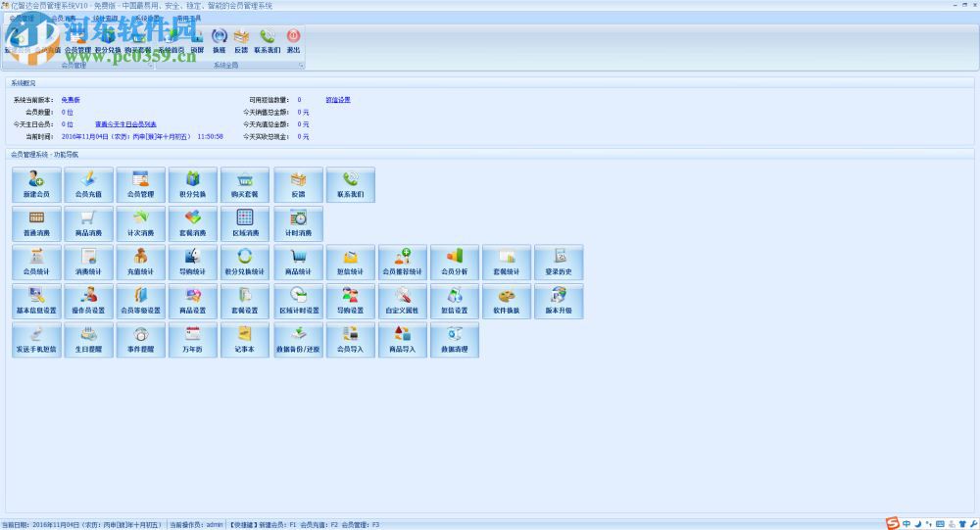The image size is (980, 530).
Task: Open the 导购设置 tile
Action: click(x=350, y=301)
